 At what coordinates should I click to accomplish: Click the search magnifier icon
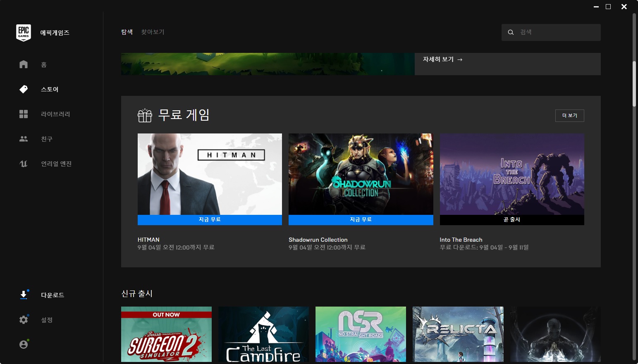click(511, 32)
